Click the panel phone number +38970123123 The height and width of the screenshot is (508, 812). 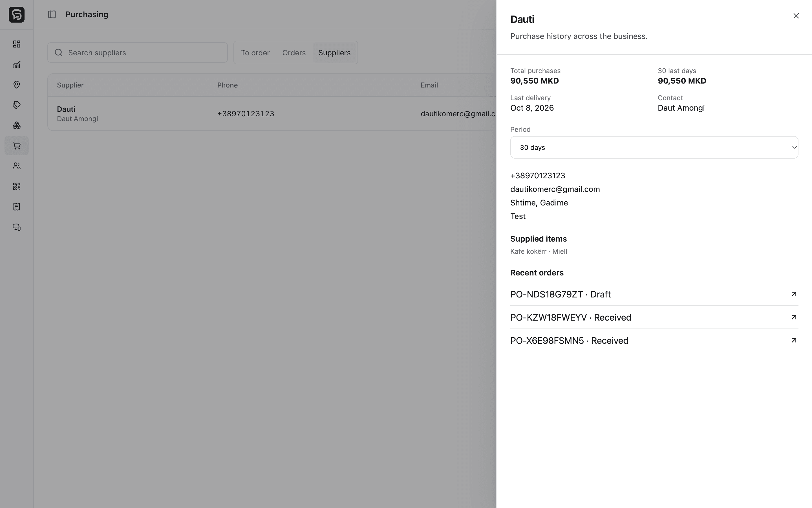538,176
